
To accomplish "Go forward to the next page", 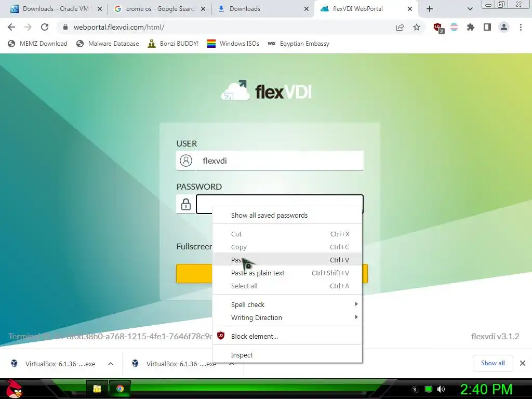I will [x=28, y=27].
